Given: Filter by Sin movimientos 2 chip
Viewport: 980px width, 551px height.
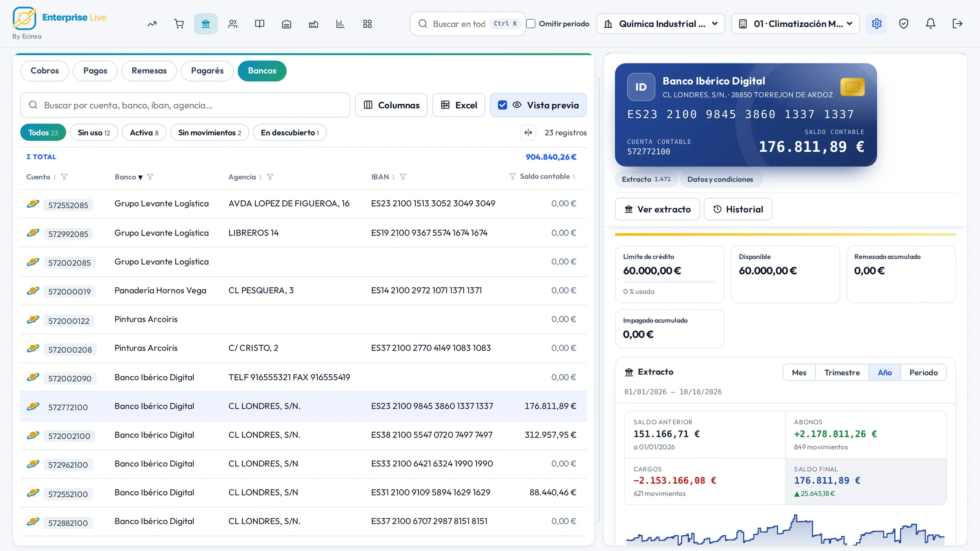Looking at the screenshot, I should click(209, 133).
